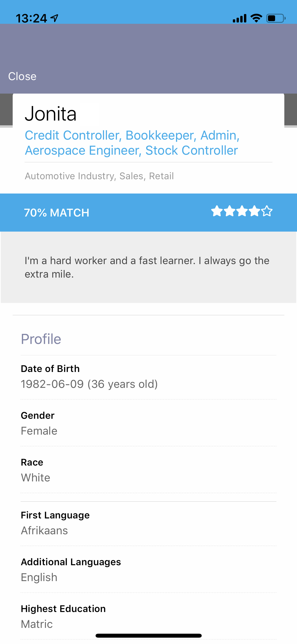Tap the candidate name Jonita

pyautogui.click(x=51, y=114)
